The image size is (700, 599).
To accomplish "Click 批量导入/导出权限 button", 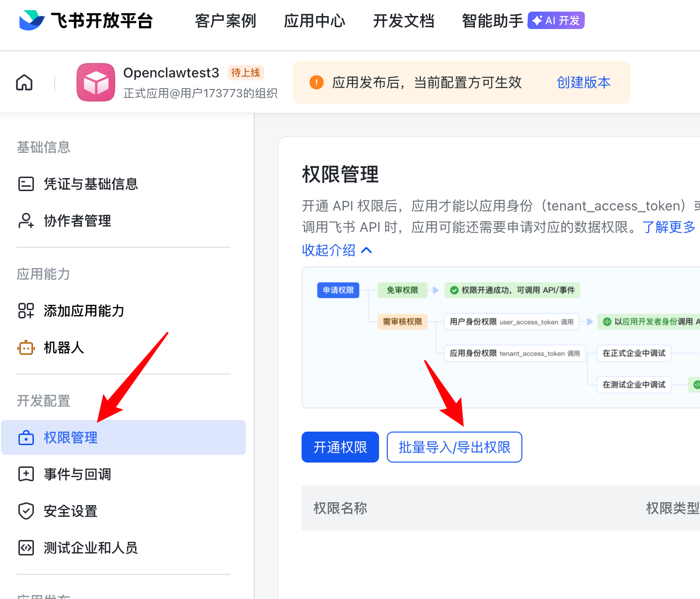I will [x=454, y=447].
